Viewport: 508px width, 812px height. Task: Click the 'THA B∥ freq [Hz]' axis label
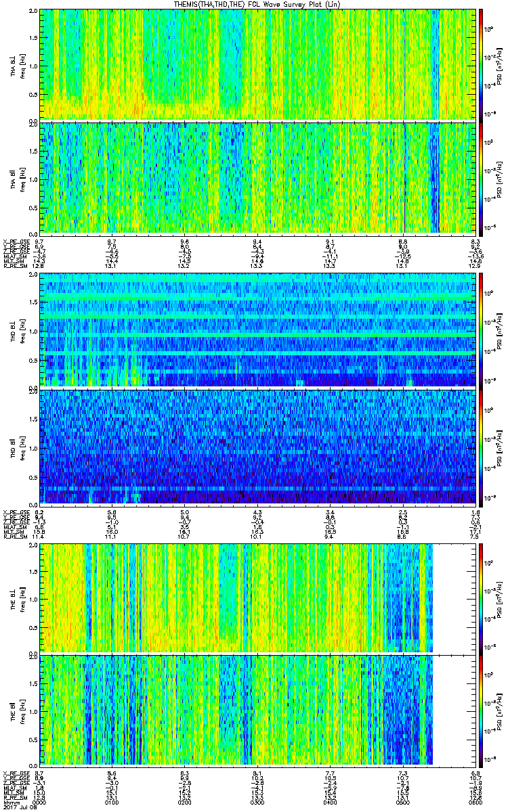click(17, 178)
